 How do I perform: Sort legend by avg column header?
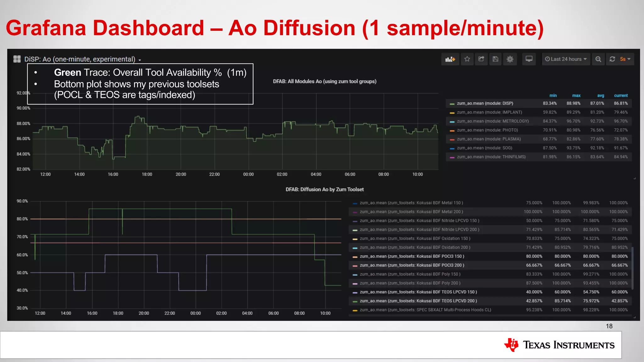click(600, 96)
